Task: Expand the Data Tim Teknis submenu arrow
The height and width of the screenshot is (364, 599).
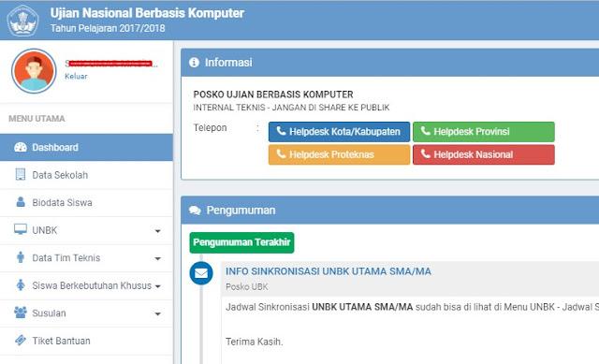Action: point(158,258)
